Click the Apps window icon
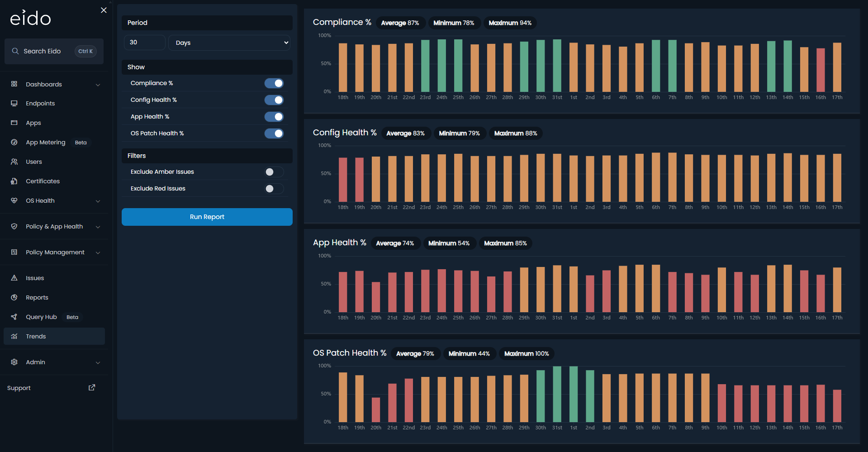The image size is (868, 452). tap(14, 123)
